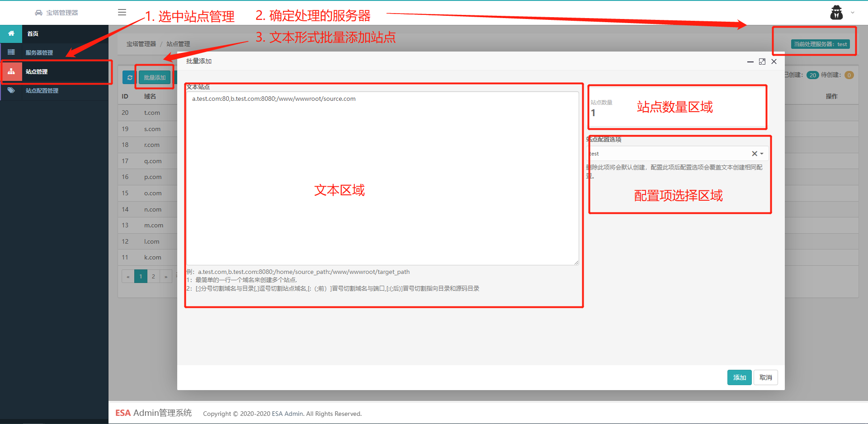Image resolution: width=868 pixels, height=424 pixels.
Task: Expand the 站点配置选项 dropdown arrow
Action: coord(762,154)
